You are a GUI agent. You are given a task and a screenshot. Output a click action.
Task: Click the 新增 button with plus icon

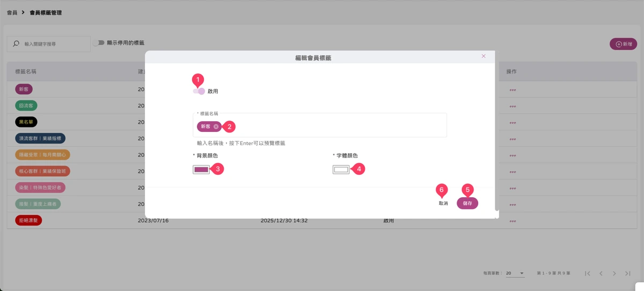[624, 44]
